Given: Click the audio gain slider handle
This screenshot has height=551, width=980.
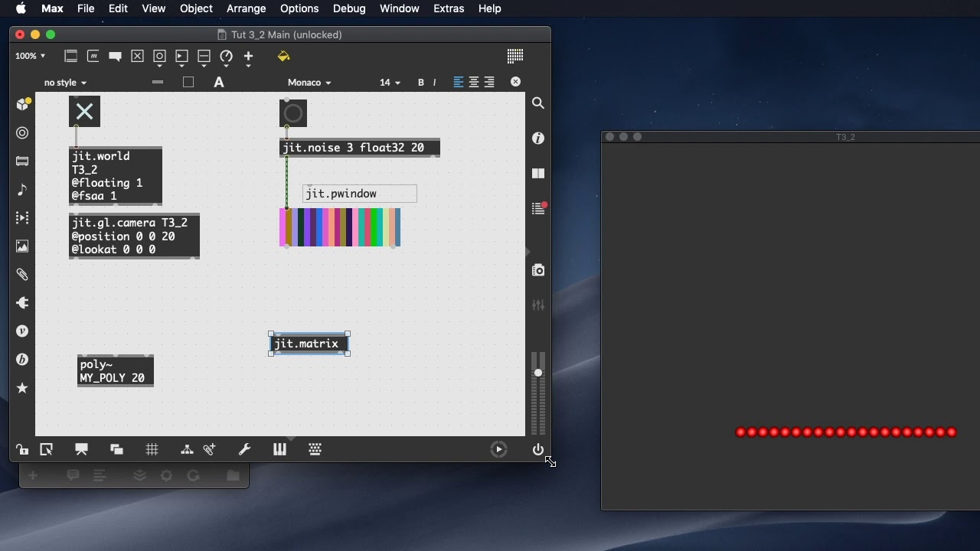Looking at the screenshot, I should (538, 373).
